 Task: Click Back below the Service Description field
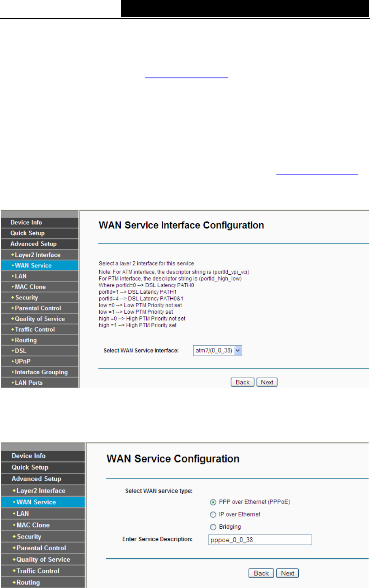coord(261,573)
